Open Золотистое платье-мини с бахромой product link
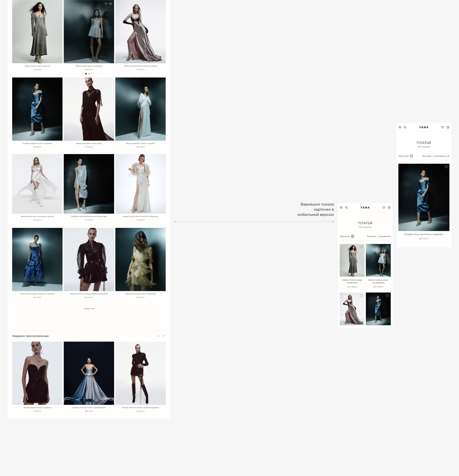The width and height of the screenshot is (459, 476). (140, 294)
